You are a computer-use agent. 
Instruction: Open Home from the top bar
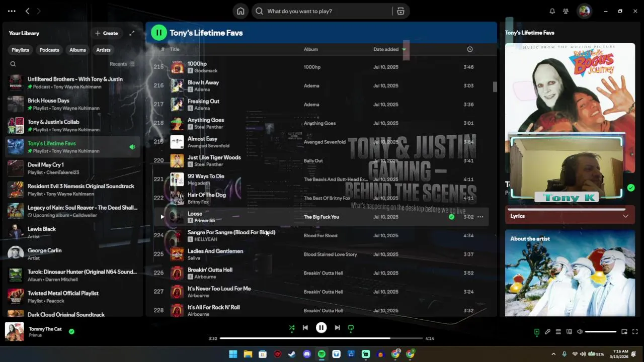click(x=240, y=11)
